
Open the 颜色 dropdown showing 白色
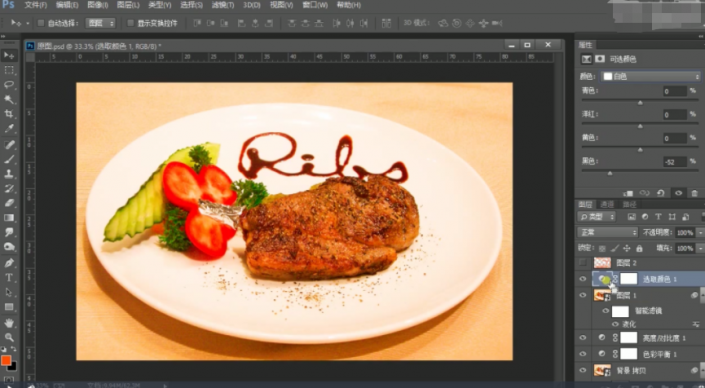click(651, 76)
